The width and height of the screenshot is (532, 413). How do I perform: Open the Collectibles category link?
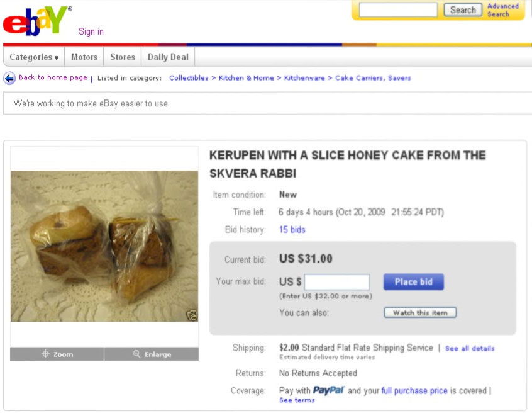coord(190,77)
